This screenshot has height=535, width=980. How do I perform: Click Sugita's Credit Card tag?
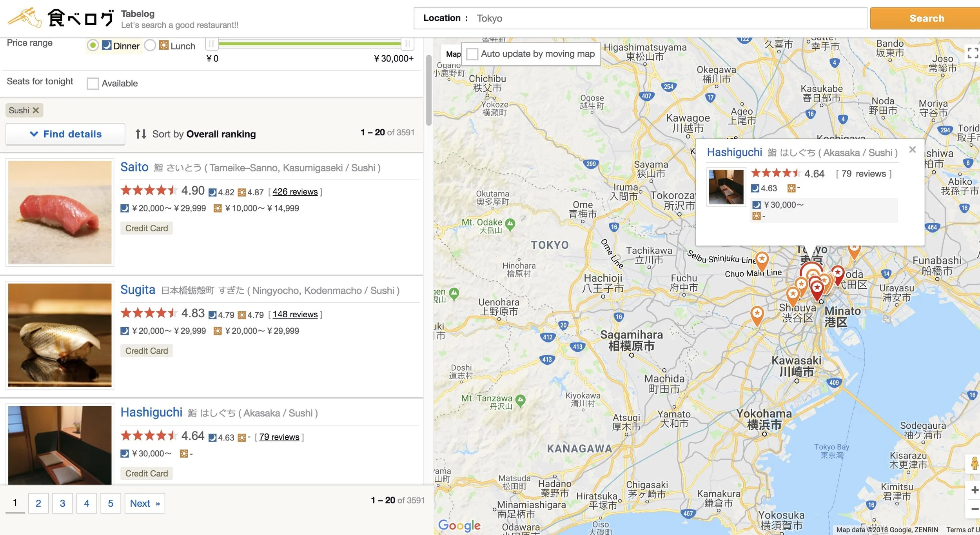[x=147, y=351]
